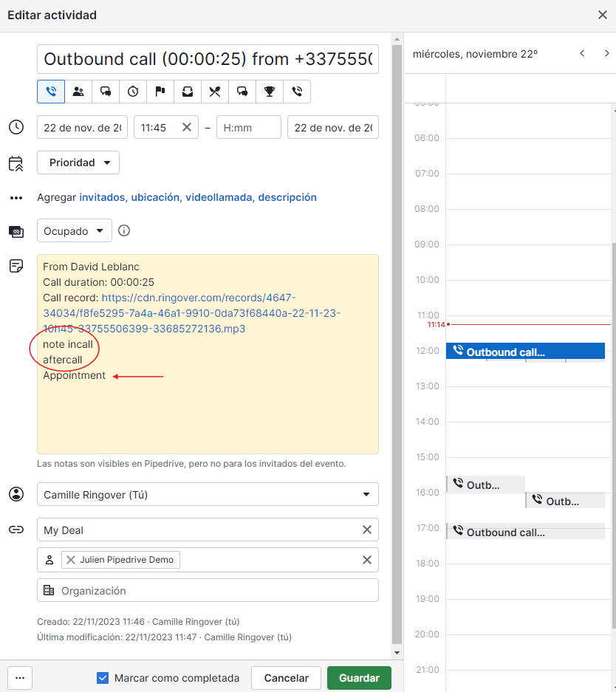Expand the Prioridad dropdown
616x692 pixels.
tap(78, 162)
